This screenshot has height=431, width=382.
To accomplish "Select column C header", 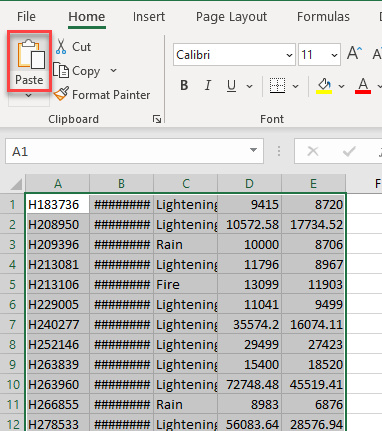I will point(186,184).
